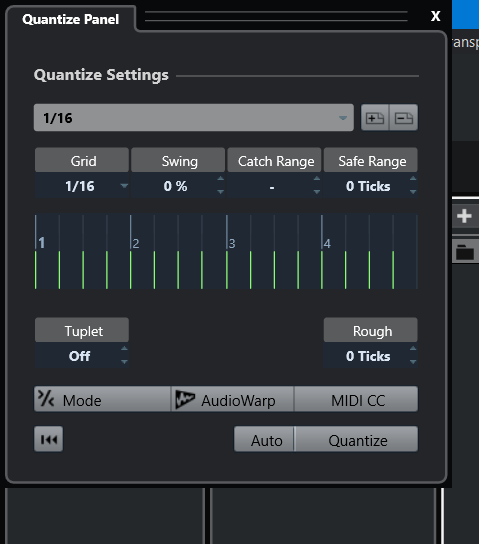Click the AudioWarp waveform icon
479x544 pixels.
point(185,400)
